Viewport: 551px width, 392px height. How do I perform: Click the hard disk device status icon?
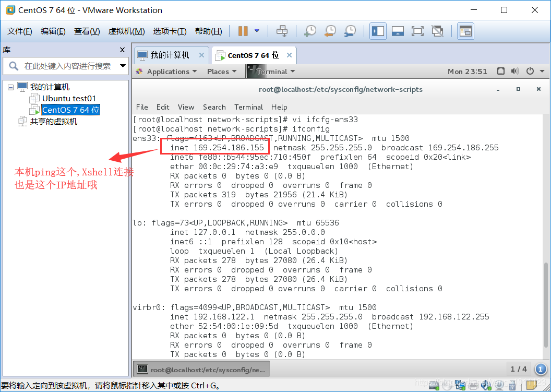tap(434, 385)
